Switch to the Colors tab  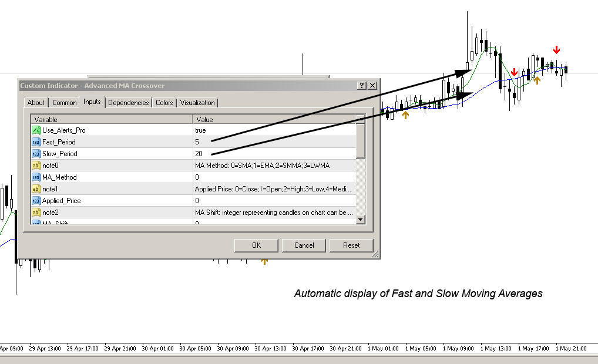[x=164, y=102]
